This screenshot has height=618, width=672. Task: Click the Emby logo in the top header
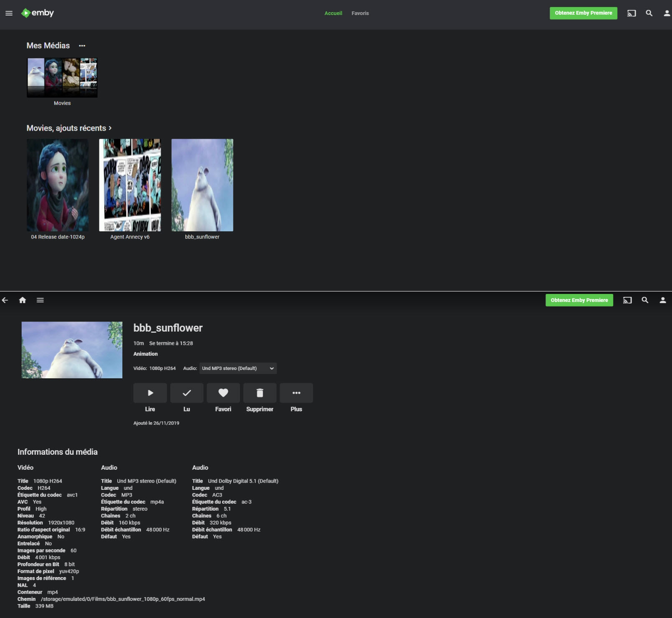pos(38,13)
